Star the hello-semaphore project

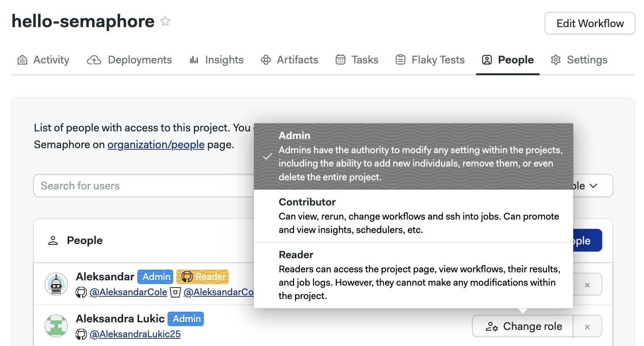coord(165,21)
